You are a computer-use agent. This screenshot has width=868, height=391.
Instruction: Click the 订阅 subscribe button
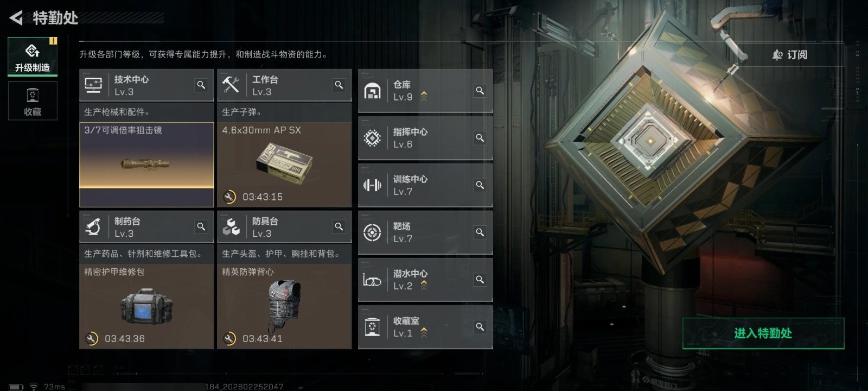click(790, 55)
